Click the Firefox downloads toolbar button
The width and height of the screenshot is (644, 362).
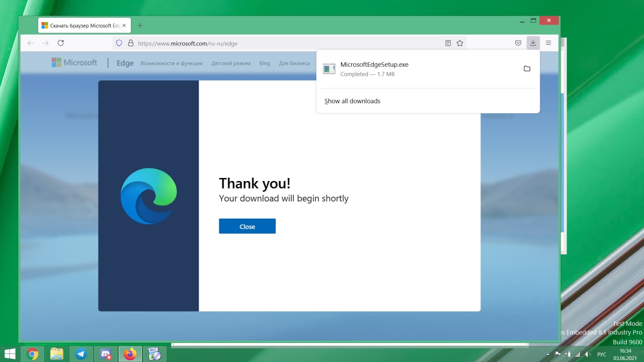pyautogui.click(x=533, y=43)
